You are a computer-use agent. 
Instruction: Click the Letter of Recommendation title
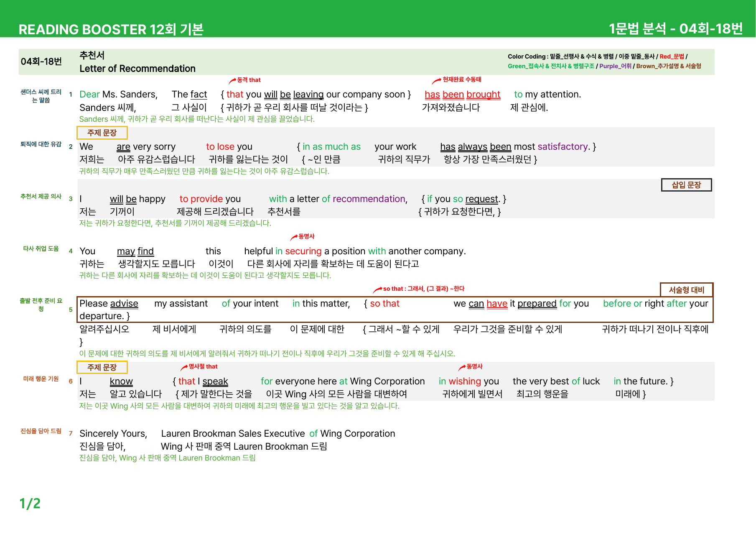(137, 69)
